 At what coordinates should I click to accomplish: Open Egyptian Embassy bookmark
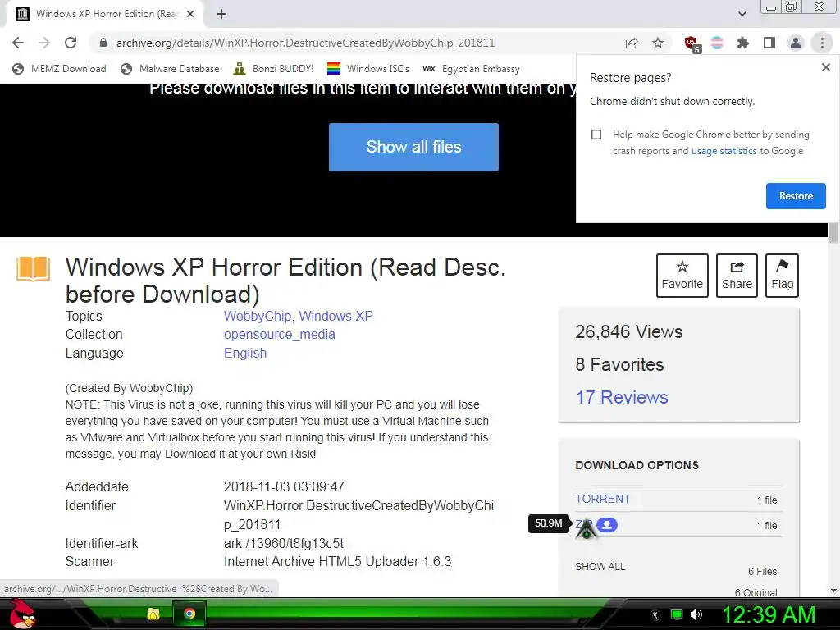[x=471, y=69]
